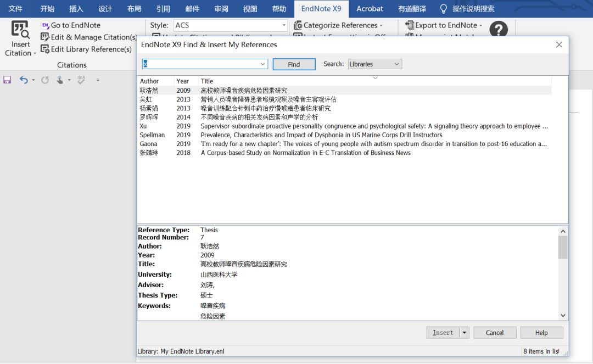
Task: Click Edit Library Reference(s)
Action: tap(86, 49)
